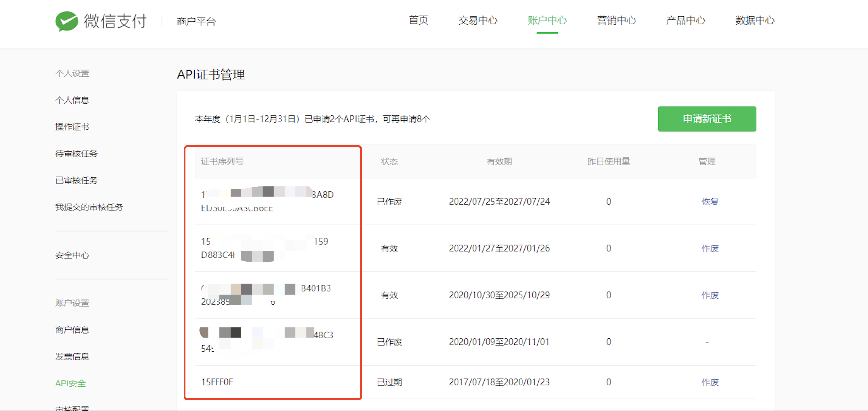Open 我提交的审核任务 sidebar item
Screen dimensions: 868x411
(89, 207)
